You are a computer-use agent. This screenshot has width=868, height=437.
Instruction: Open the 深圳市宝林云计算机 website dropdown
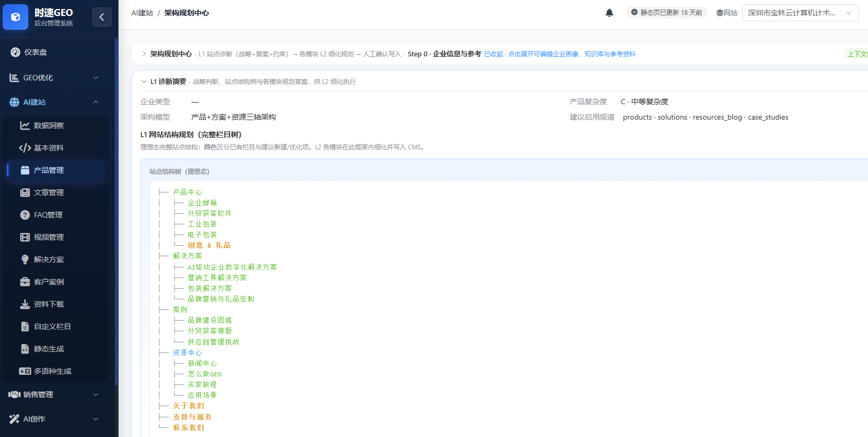click(800, 13)
